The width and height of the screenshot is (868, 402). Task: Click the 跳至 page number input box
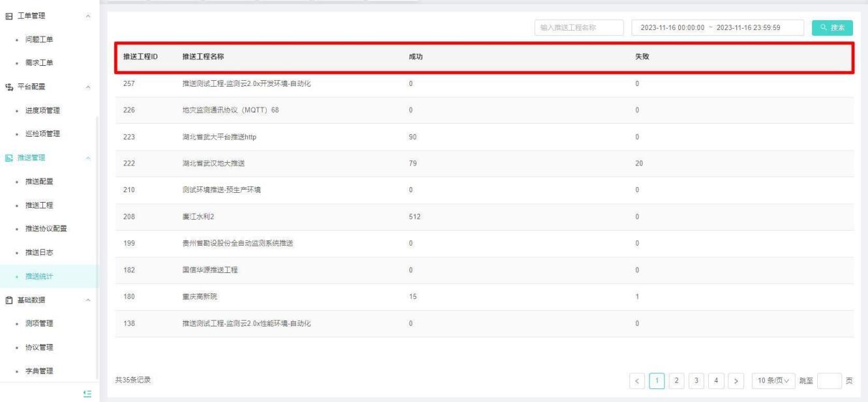coord(828,380)
